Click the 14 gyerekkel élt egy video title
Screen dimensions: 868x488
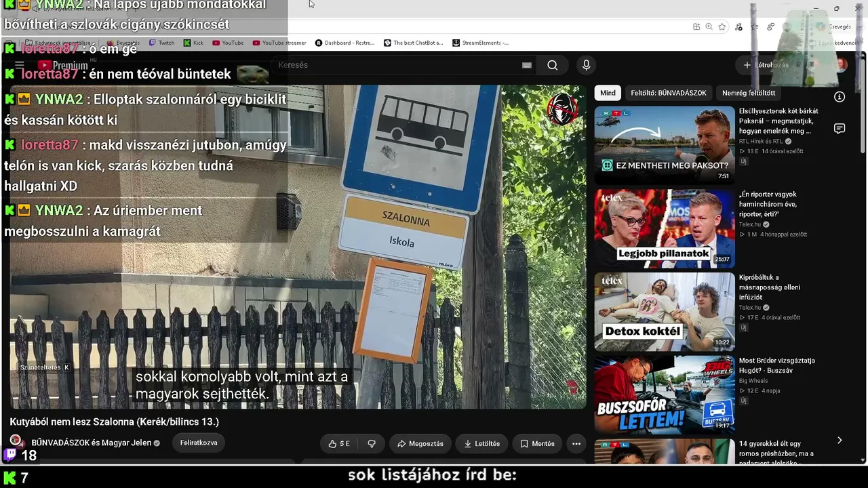click(776, 453)
